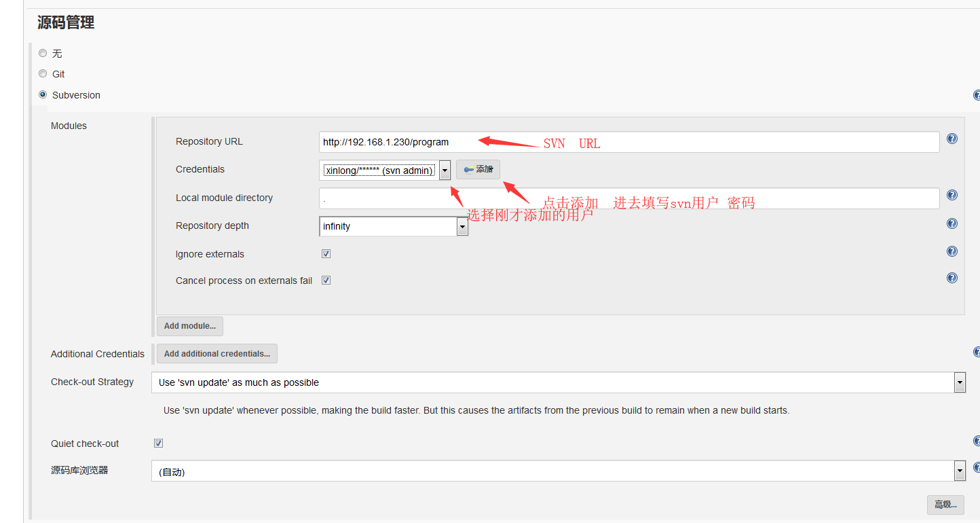Screen dimensions: 980x523
Task: Select the Git radio button
Action: [43, 73]
